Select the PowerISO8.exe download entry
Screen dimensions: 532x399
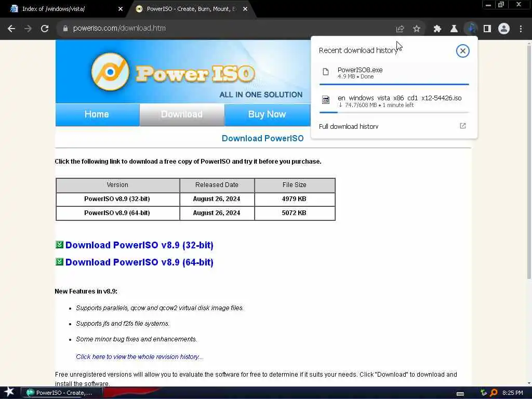[394, 73]
